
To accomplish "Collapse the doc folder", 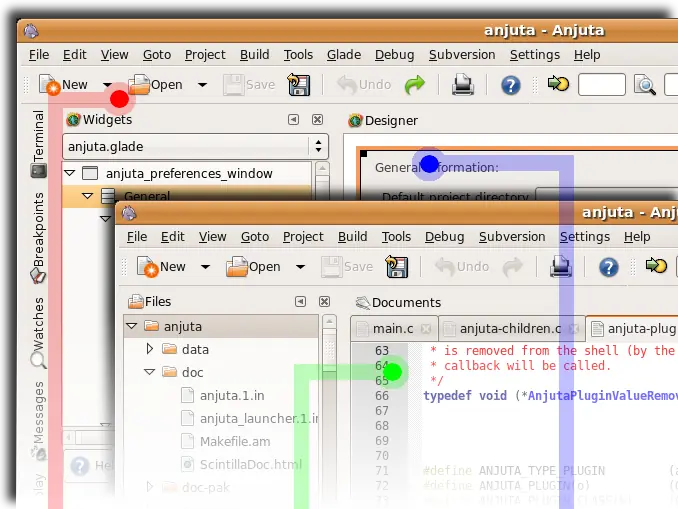I will point(150,371).
